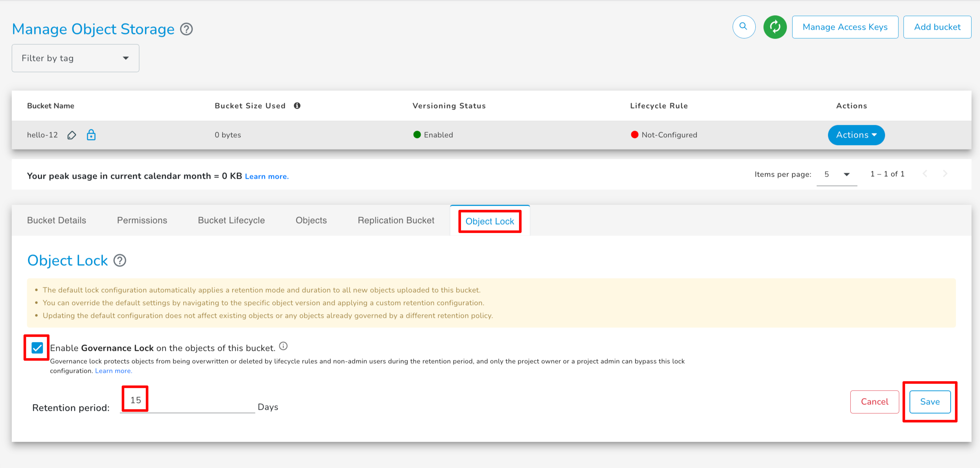This screenshot has width=980, height=468.
Task: Click Learn more link beside peak usage
Action: click(266, 176)
